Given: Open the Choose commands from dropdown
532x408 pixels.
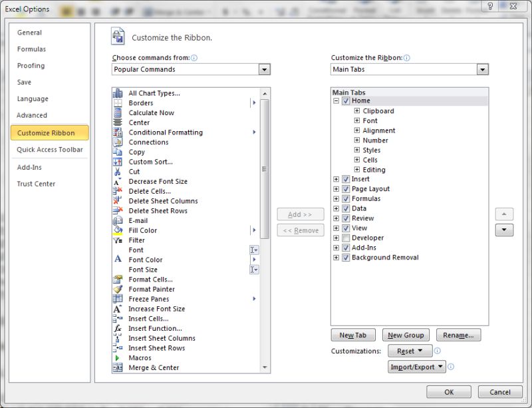Looking at the screenshot, I should [x=265, y=69].
